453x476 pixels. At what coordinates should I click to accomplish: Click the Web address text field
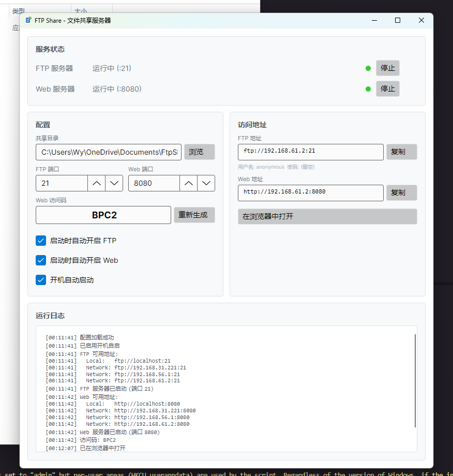click(310, 192)
